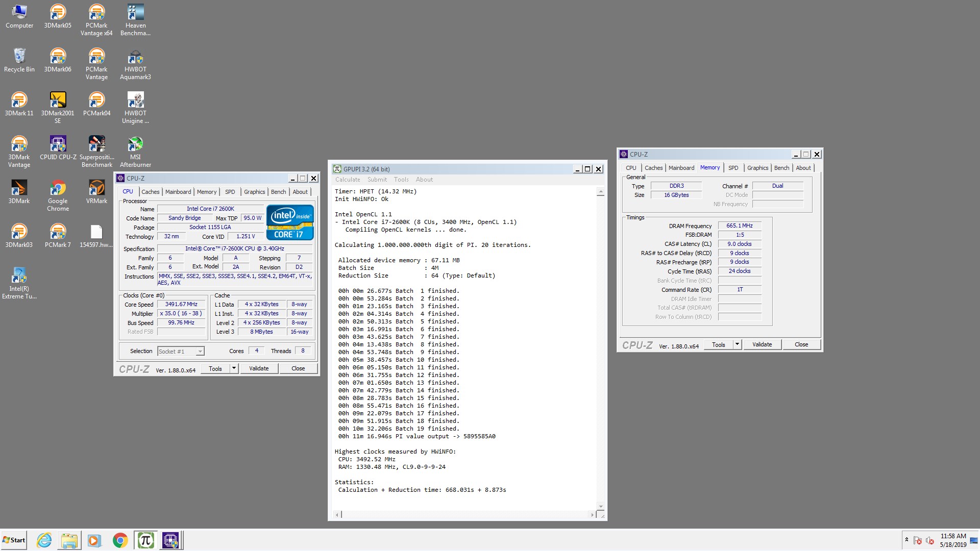
Task: Open CPUID CPU-Z desktop shortcut
Action: coord(58,148)
